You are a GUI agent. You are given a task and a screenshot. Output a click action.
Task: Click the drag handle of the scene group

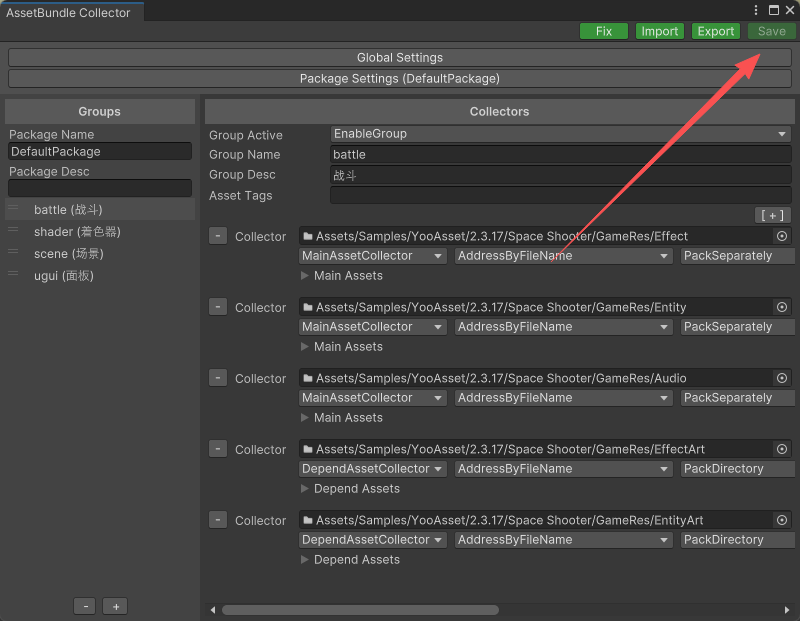tap(13, 252)
